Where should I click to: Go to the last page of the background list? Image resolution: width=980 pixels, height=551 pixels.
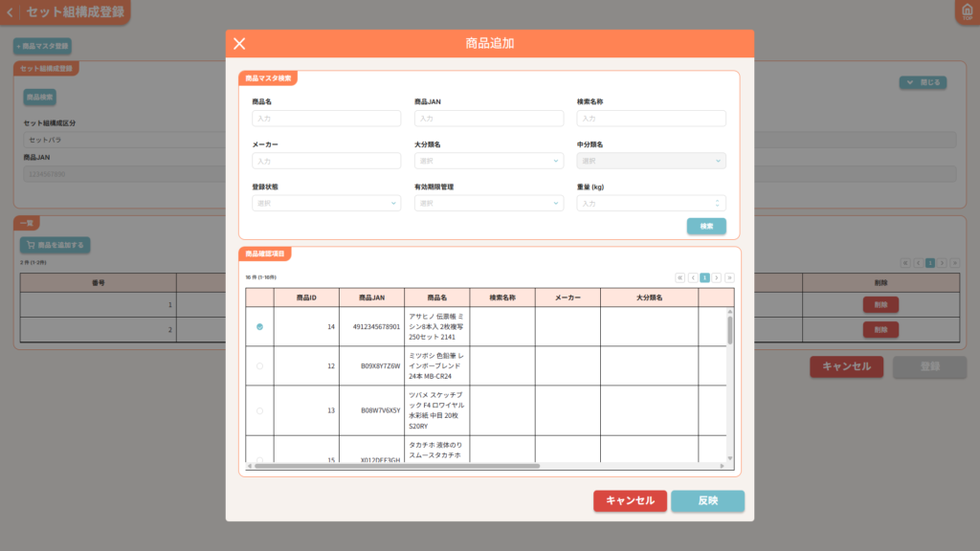coord(955,263)
